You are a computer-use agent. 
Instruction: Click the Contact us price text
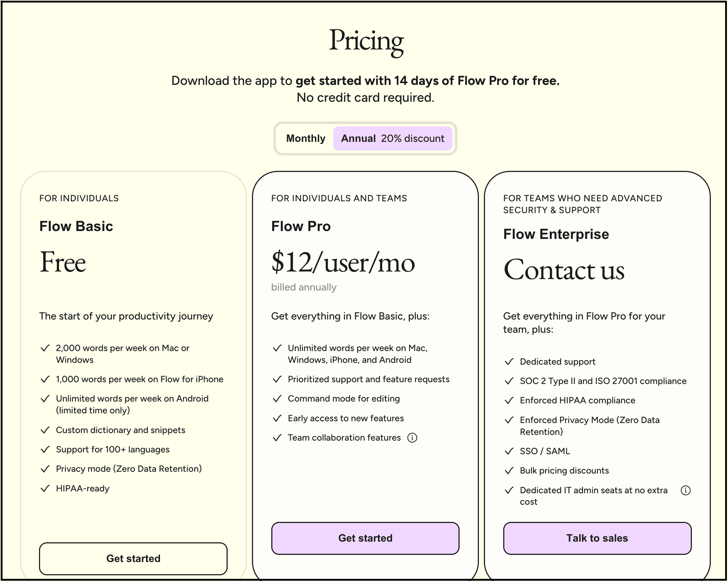coord(564,270)
